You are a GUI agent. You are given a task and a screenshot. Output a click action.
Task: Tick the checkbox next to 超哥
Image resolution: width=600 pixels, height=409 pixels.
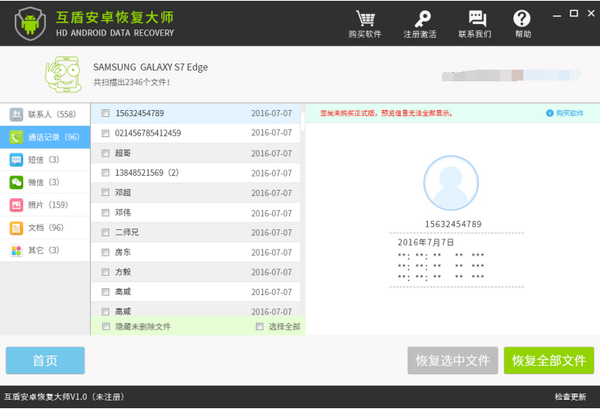click(105, 153)
